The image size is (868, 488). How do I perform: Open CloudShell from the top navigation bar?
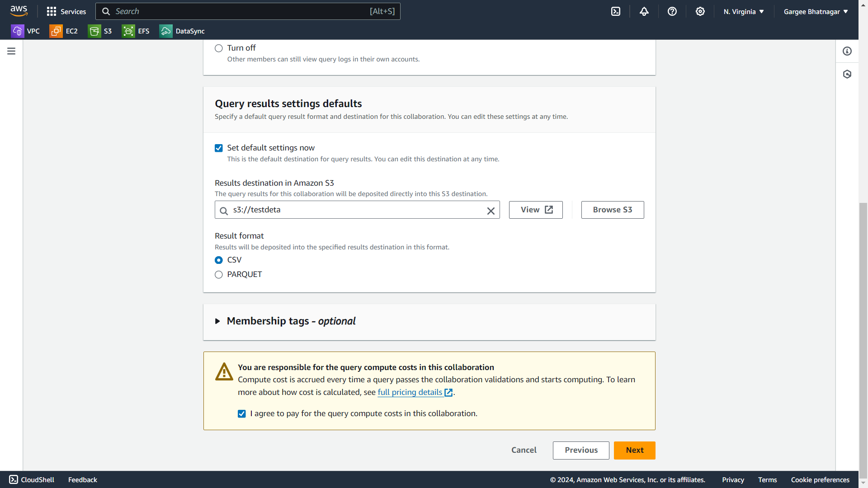tap(616, 11)
